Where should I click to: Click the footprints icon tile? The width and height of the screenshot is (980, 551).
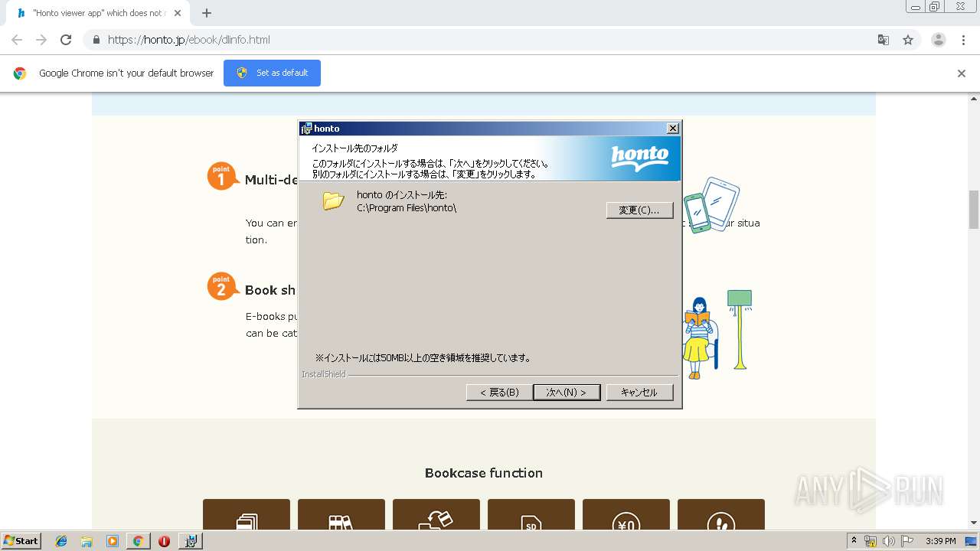click(x=721, y=515)
